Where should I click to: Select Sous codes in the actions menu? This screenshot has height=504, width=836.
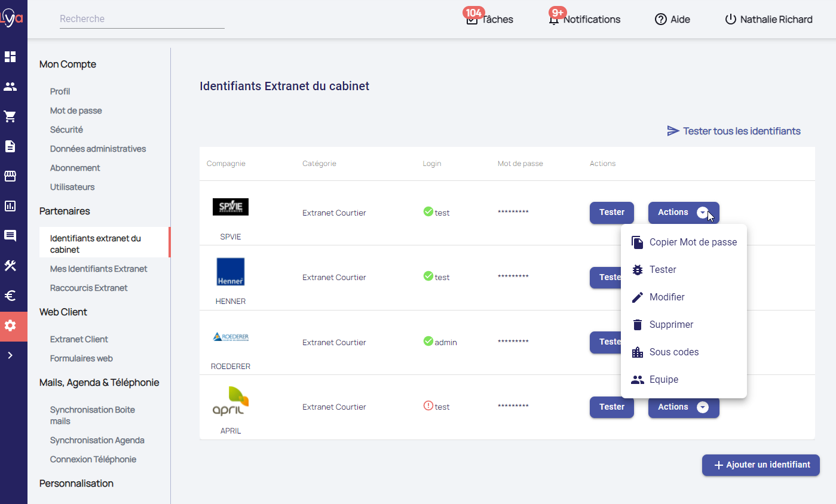tap(673, 352)
